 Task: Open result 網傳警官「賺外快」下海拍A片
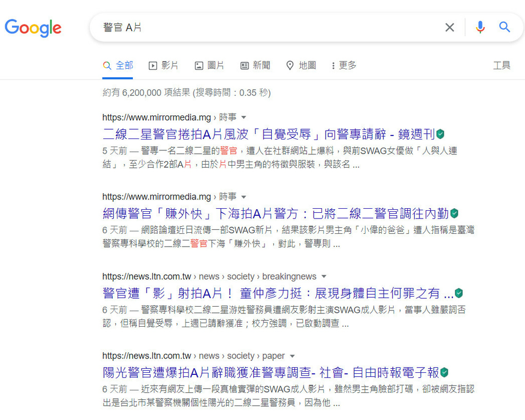tap(275, 214)
